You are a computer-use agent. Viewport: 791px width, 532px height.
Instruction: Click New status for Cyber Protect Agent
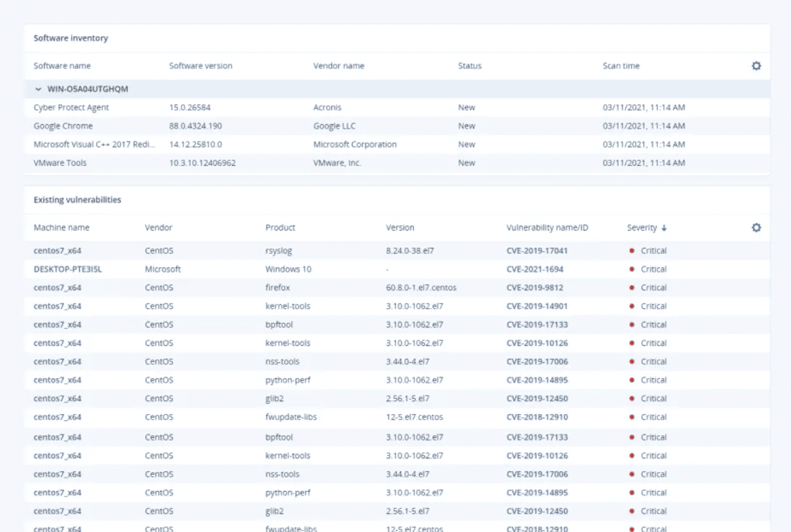point(466,108)
